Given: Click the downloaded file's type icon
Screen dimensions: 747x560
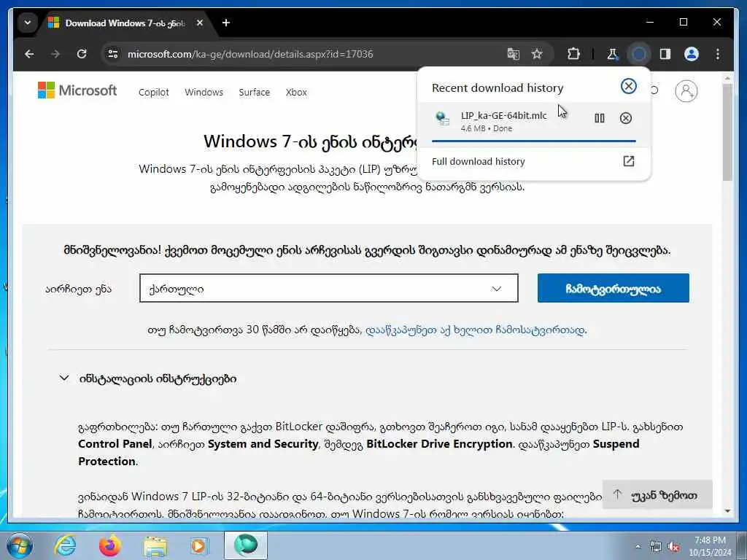Looking at the screenshot, I should point(443,119).
